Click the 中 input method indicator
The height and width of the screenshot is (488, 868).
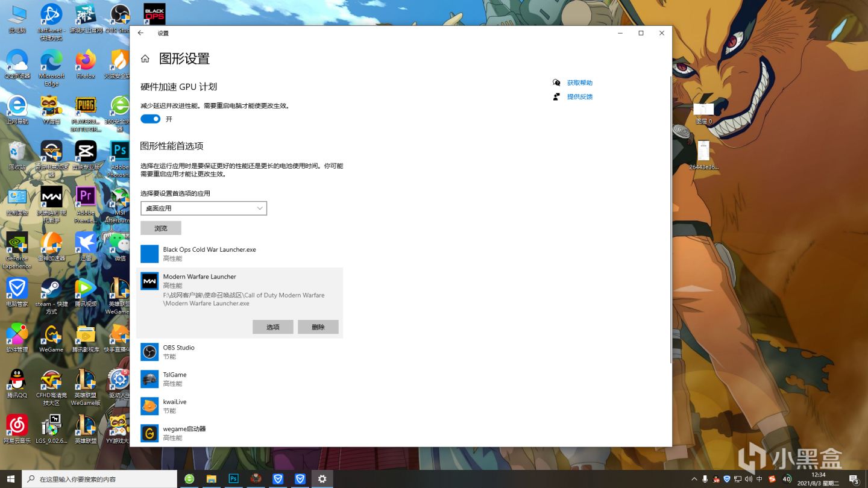pyautogui.click(x=759, y=479)
